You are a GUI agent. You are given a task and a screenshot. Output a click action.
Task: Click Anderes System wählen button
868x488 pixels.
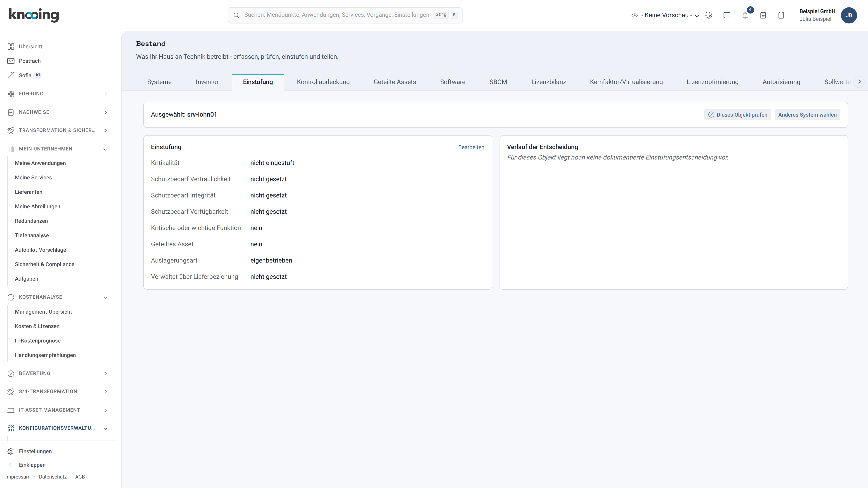coord(807,115)
